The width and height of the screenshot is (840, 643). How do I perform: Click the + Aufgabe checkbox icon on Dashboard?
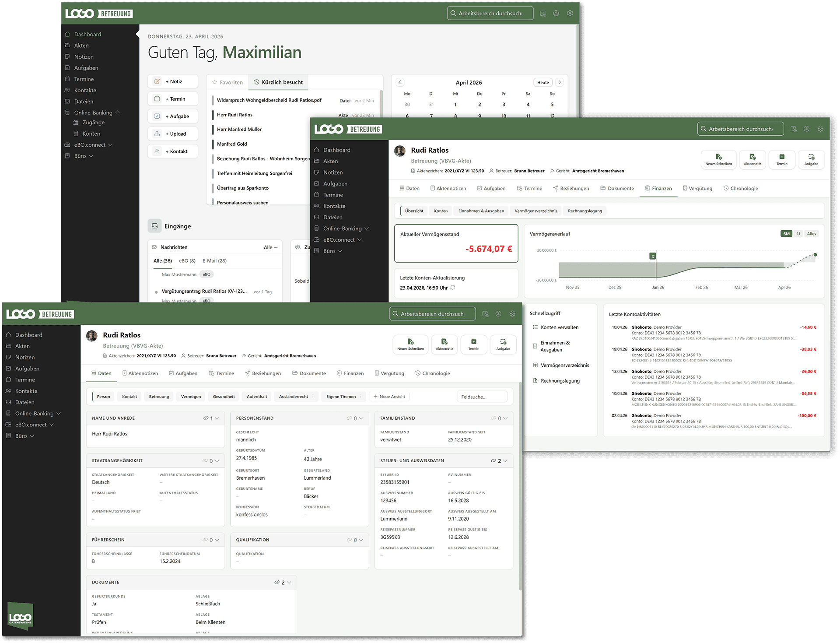(x=157, y=116)
